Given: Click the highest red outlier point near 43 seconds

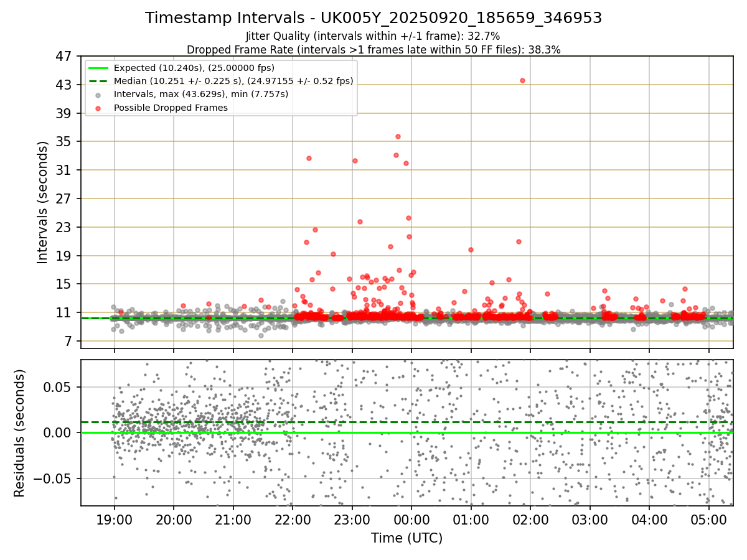Looking at the screenshot, I should [x=522, y=80].
